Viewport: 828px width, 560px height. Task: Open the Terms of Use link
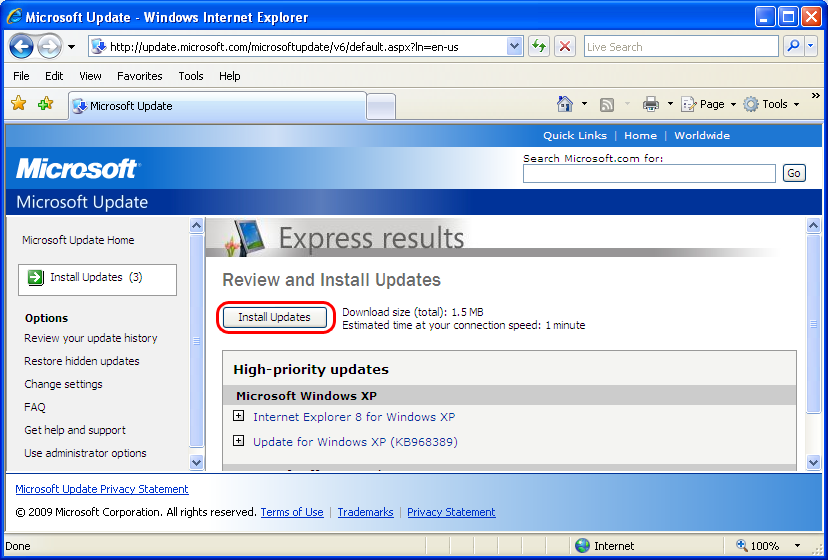[x=292, y=512]
